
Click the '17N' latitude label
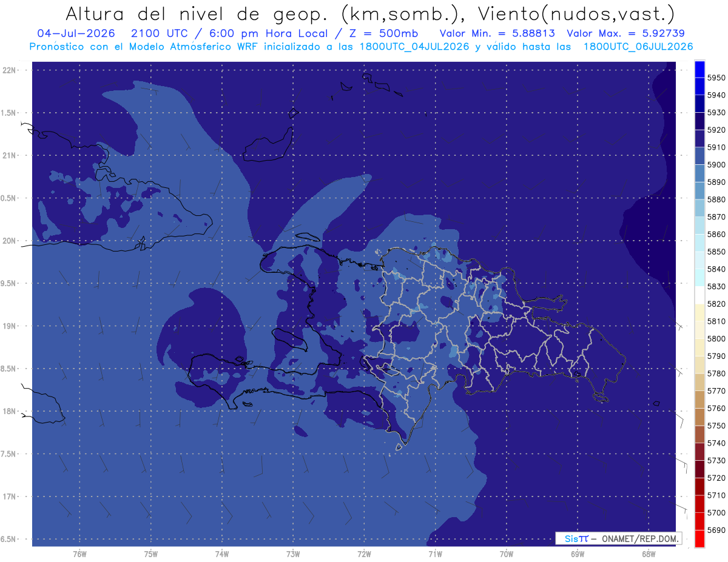10,497
